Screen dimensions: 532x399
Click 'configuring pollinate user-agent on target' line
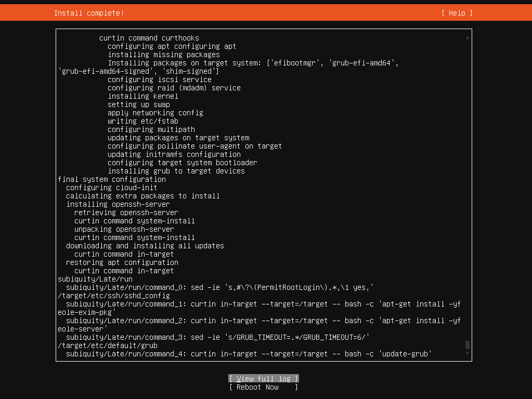tap(194, 146)
